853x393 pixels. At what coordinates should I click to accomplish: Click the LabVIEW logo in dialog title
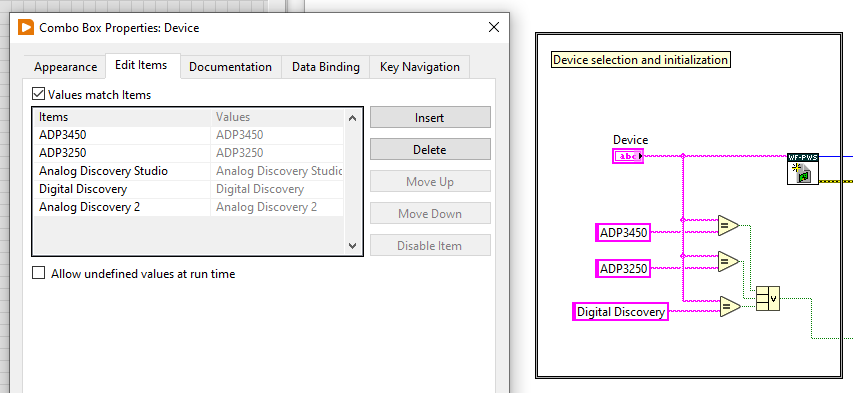coord(26,27)
